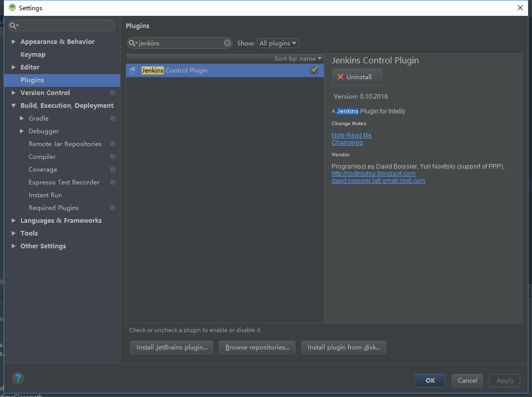Open Remote Jar Repositories settings
This screenshot has width=532, height=397.
pos(65,144)
